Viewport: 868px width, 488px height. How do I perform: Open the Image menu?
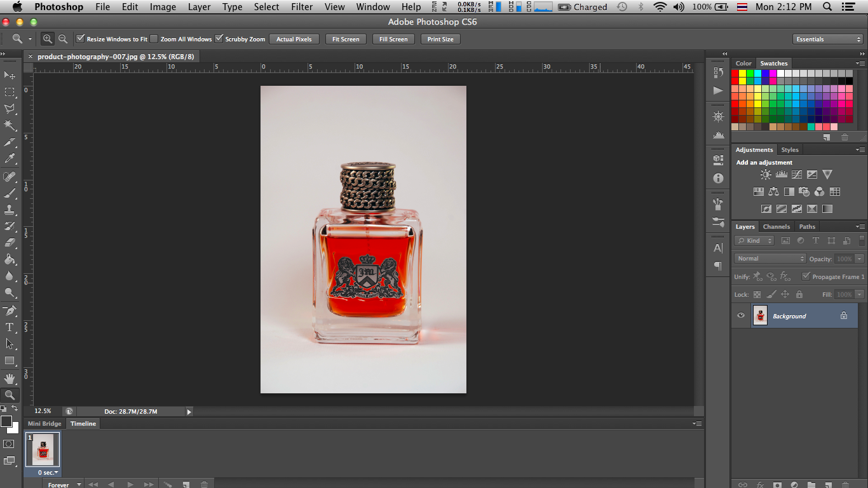coord(163,7)
